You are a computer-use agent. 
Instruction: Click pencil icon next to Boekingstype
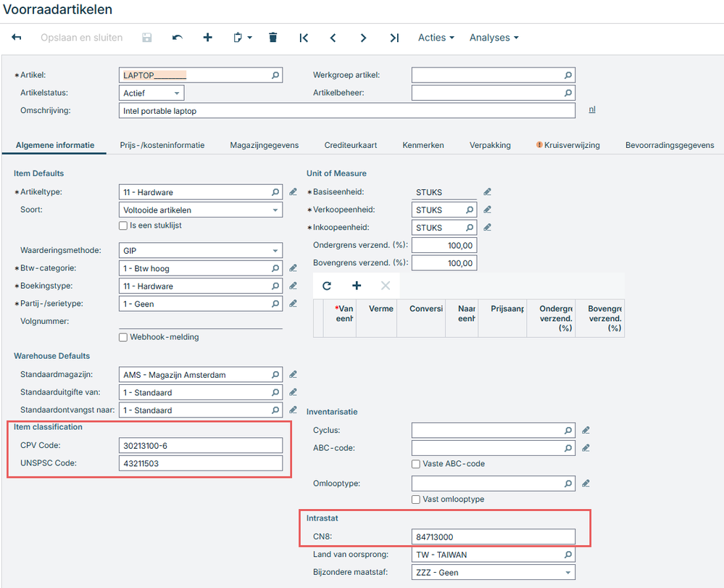click(x=294, y=286)
